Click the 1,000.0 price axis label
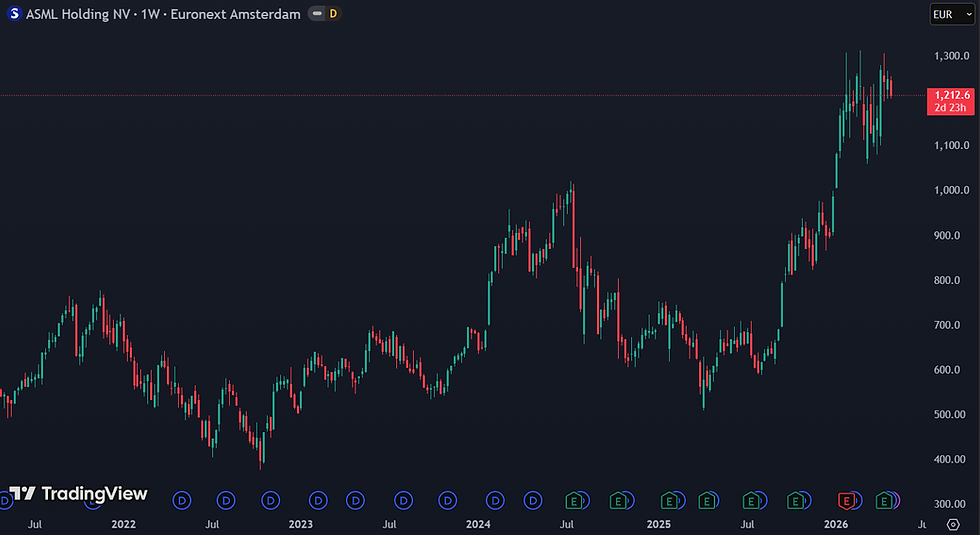Viewport: 980px width, 535px height. click(x=952, y=191)
